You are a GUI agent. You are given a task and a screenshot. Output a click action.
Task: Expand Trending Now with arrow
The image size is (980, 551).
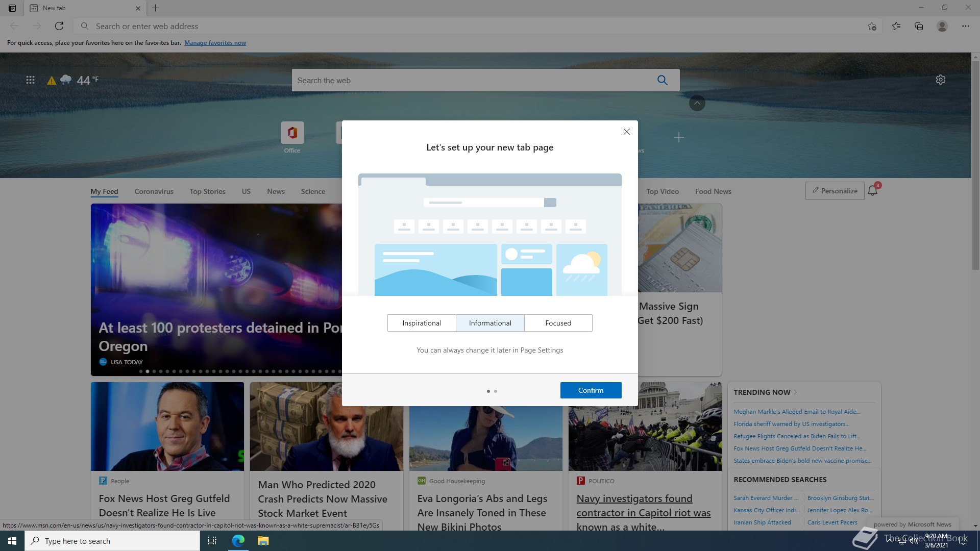pos(795,392)
